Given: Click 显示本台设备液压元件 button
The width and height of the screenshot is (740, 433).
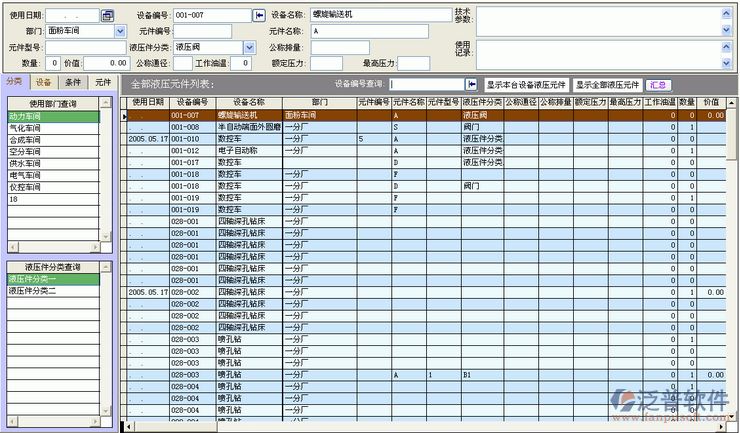Looking at the screenshot, I should pyautogui.click(x=526, y=85).
